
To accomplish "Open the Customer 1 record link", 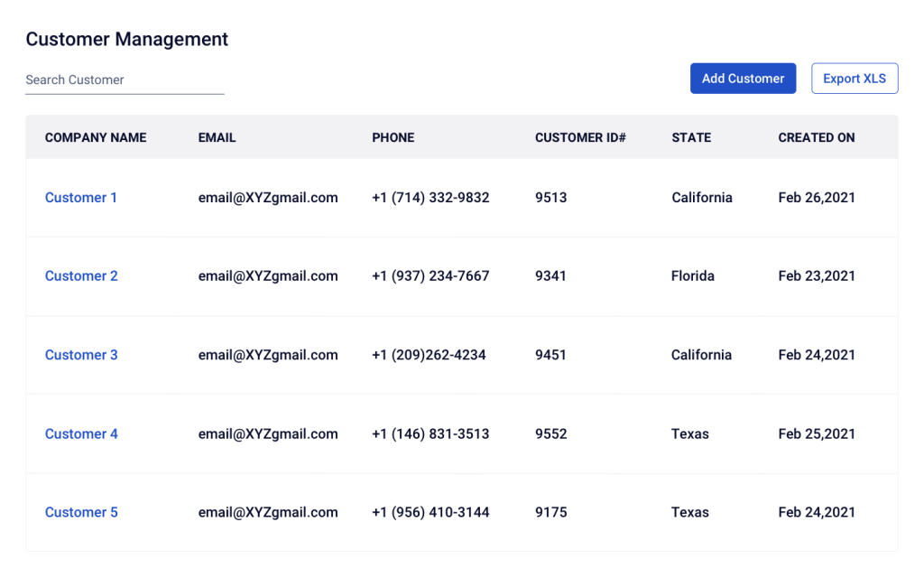I will (x=81, y=197).
